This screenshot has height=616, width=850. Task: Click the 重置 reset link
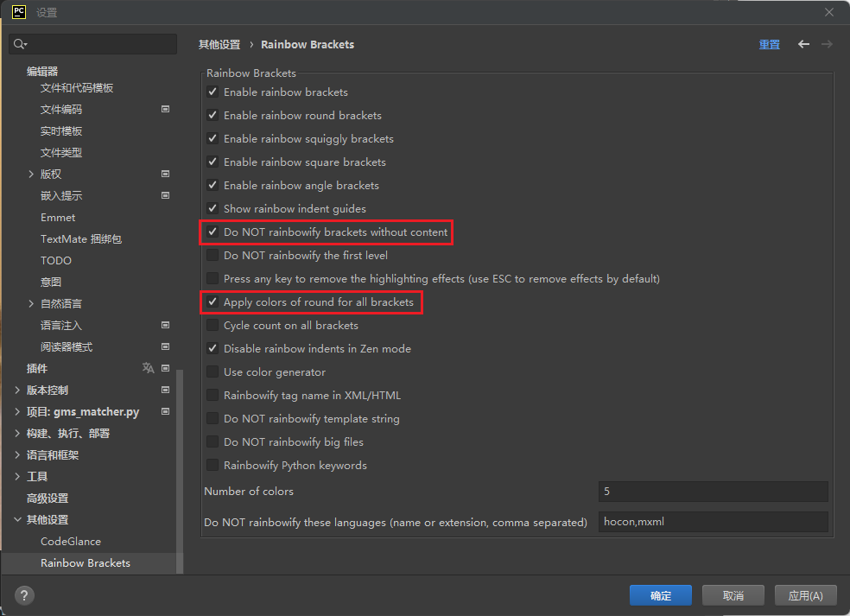pyautogui.click(x=769, y=44)
